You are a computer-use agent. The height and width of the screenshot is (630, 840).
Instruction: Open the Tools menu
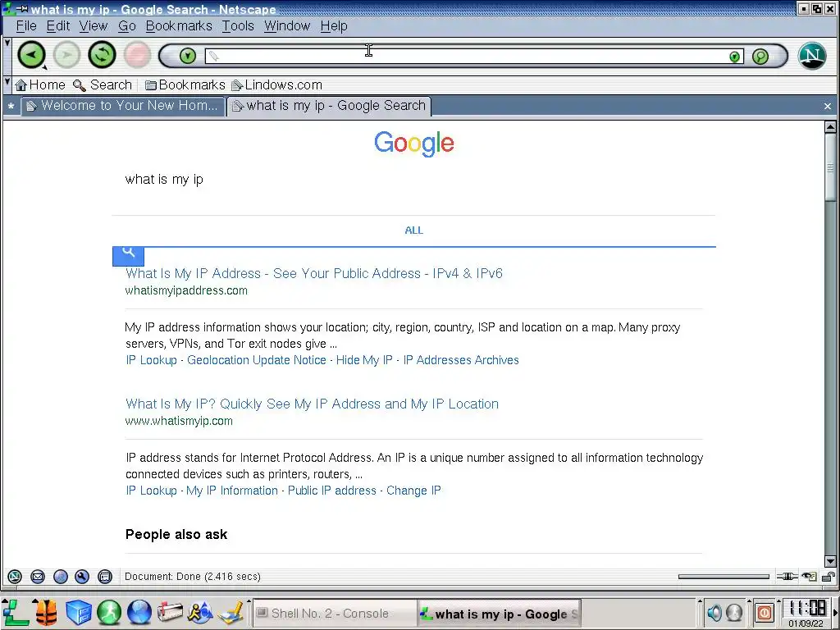coord(238,25)
